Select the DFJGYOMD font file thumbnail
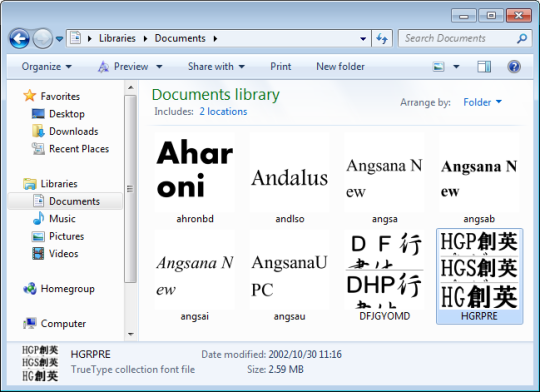The image size is (540, 392). coord(385,276)
